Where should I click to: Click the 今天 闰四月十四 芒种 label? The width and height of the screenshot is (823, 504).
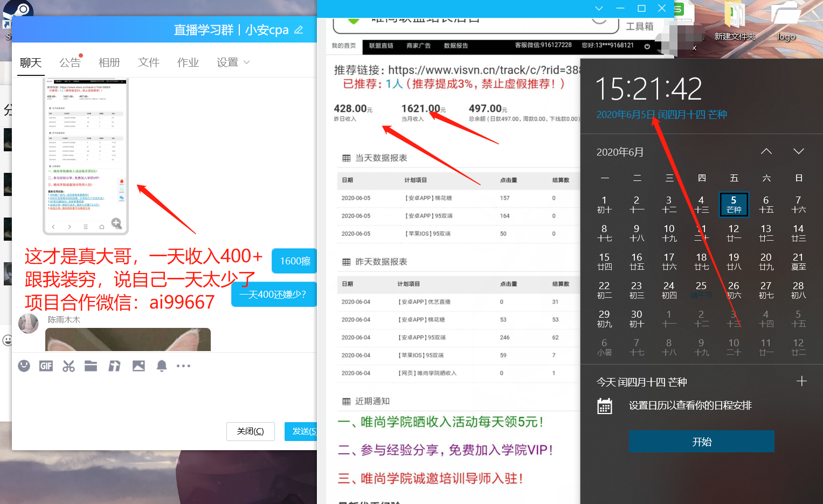(641, 382)
